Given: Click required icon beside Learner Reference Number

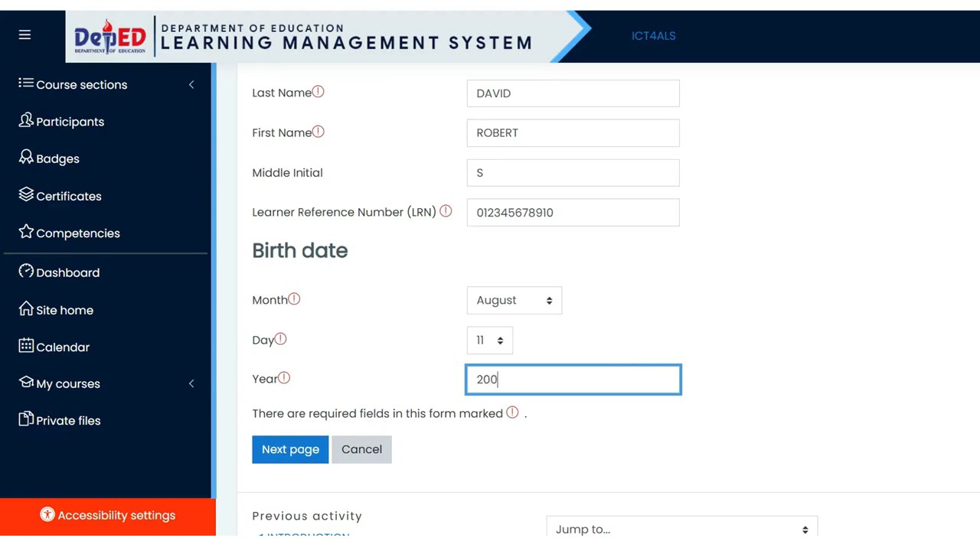Looking at the screenshot, I should (x=446, y=211).
